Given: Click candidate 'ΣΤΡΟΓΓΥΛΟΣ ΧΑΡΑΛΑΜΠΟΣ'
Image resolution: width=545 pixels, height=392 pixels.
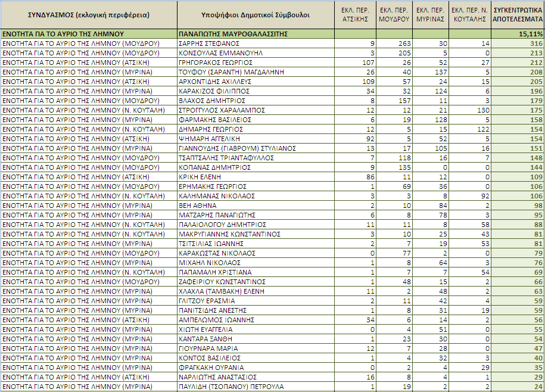Looking at the screenshot, I should click(222, 110).
